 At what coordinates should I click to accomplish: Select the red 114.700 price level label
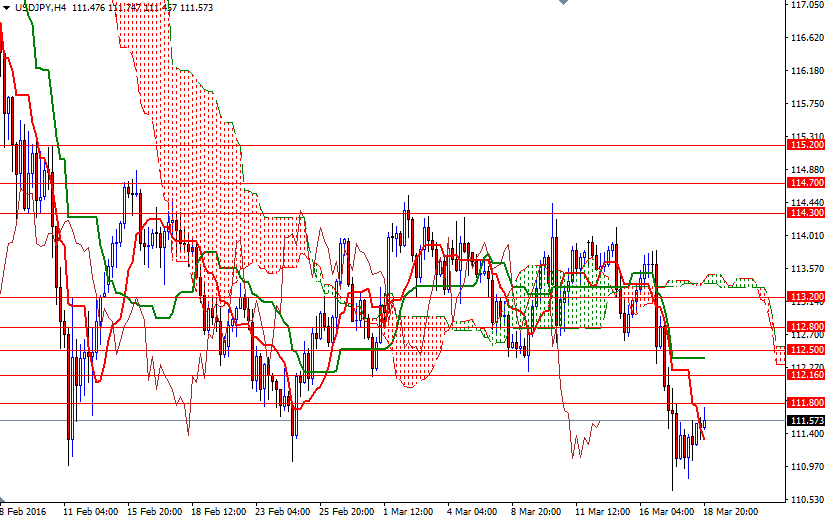806,183
